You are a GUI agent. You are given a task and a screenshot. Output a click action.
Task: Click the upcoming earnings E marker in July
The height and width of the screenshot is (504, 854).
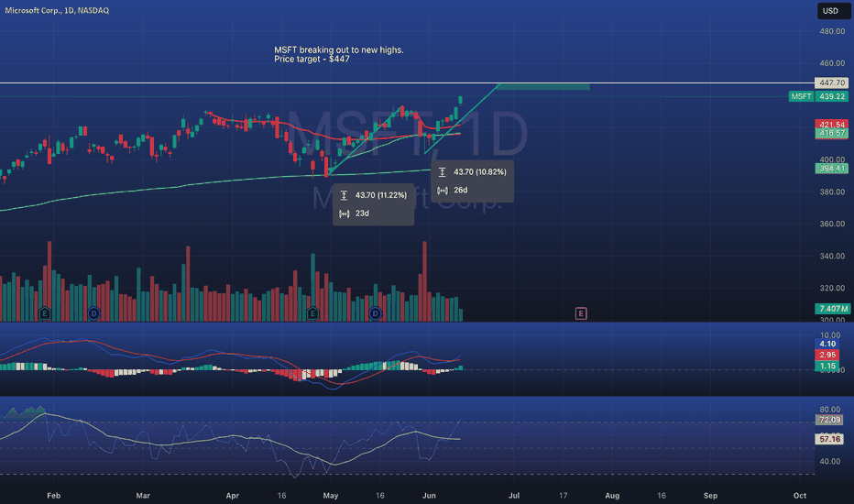581,313
